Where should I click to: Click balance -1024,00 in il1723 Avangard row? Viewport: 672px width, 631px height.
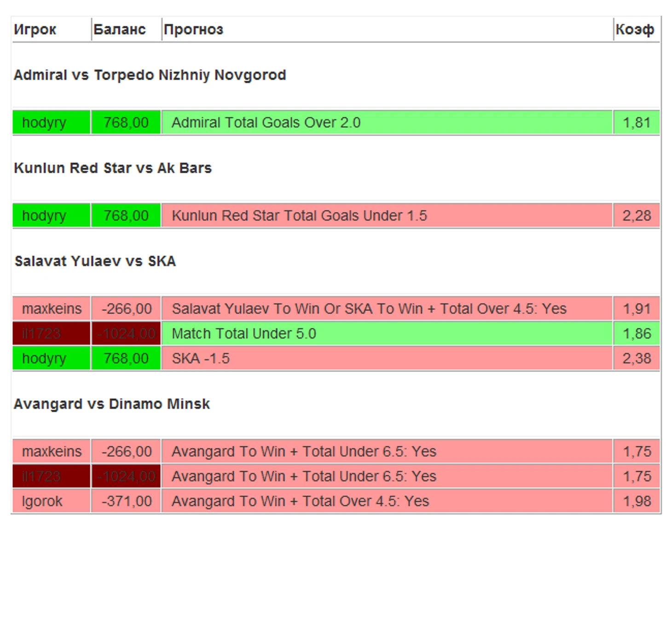point(126,476)
